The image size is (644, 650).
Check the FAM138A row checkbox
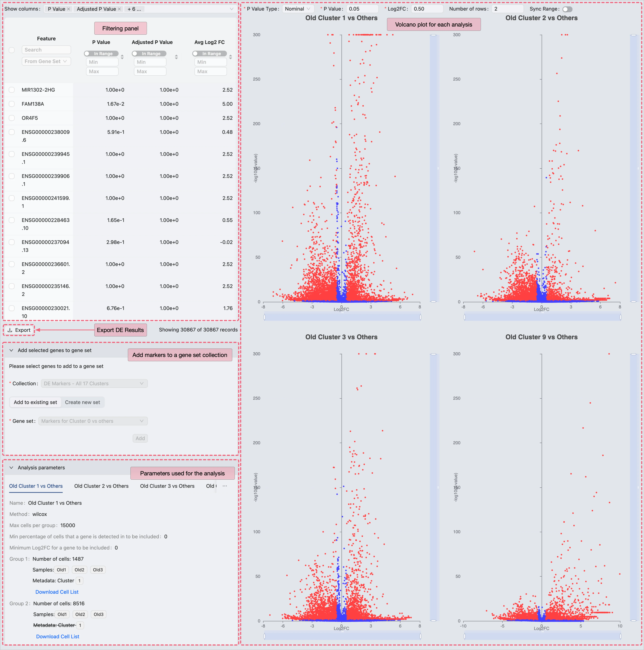click(x=12, y=104)
